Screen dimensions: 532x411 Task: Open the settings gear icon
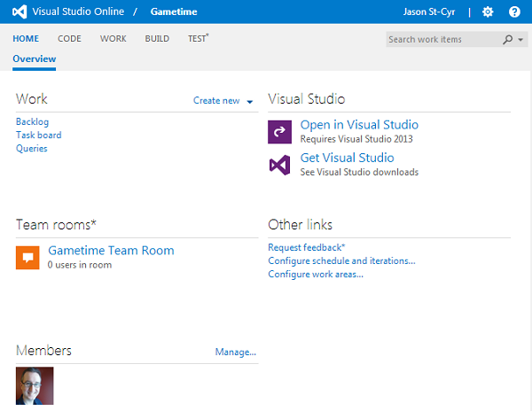(x=488, y=12)
